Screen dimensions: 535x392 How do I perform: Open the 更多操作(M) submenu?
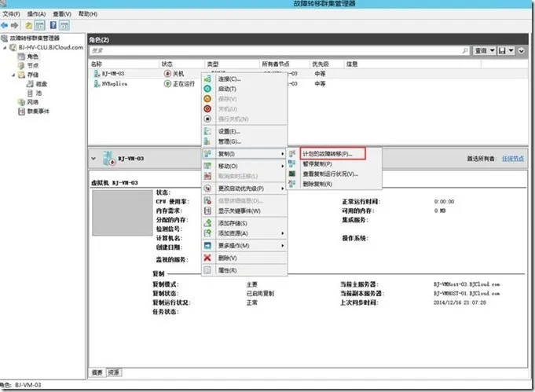[244, 246]
